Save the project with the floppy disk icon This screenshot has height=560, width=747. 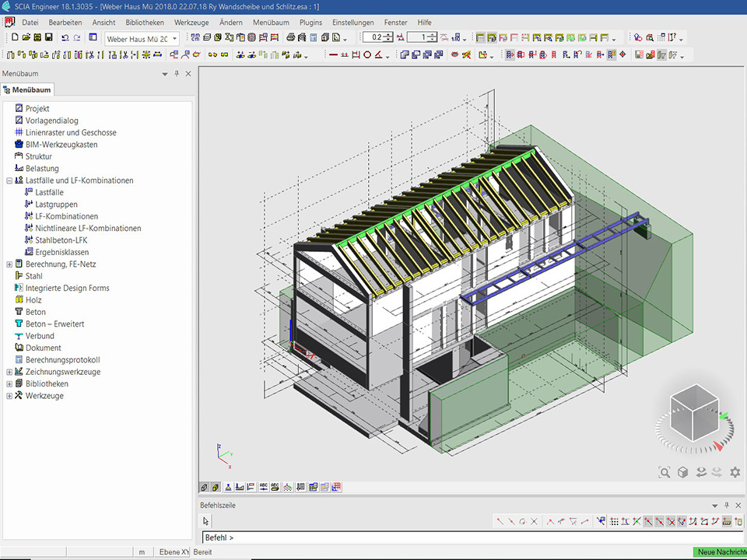(48, 37)
